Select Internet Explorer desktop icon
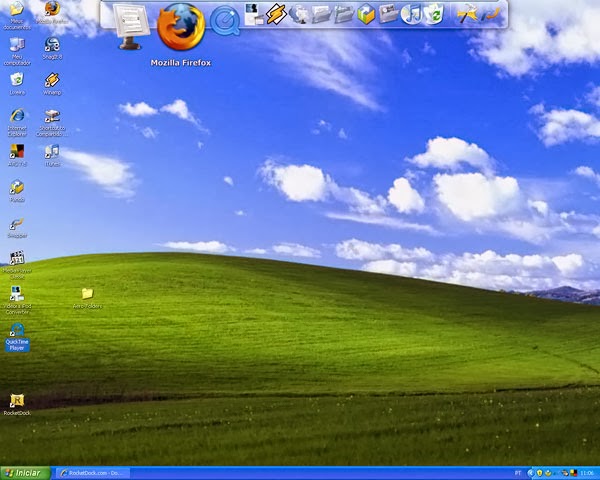Screen dimensions: 600x480 (17, 122)
